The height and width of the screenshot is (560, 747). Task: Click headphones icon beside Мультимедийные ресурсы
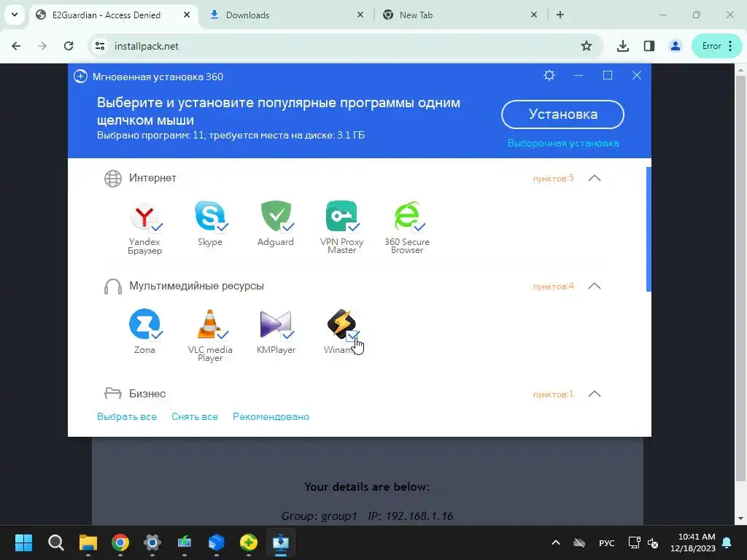point(113,287)
